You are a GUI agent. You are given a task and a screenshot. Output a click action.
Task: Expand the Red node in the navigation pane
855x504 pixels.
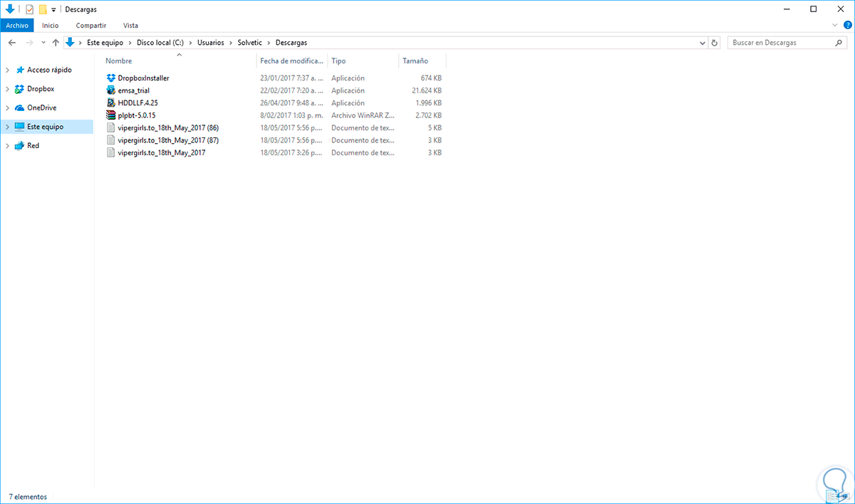point(7,145)
